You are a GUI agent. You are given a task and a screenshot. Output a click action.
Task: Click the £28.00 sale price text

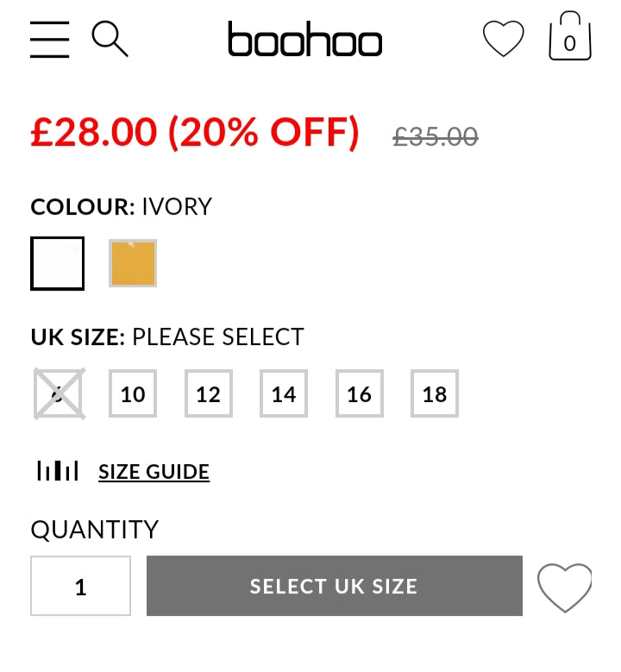94,132
